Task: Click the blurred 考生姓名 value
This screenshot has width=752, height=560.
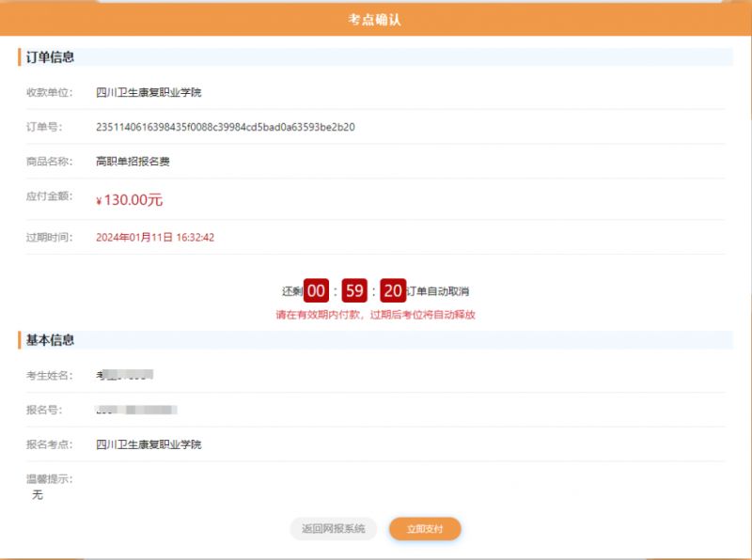Action: pos(125,375)
